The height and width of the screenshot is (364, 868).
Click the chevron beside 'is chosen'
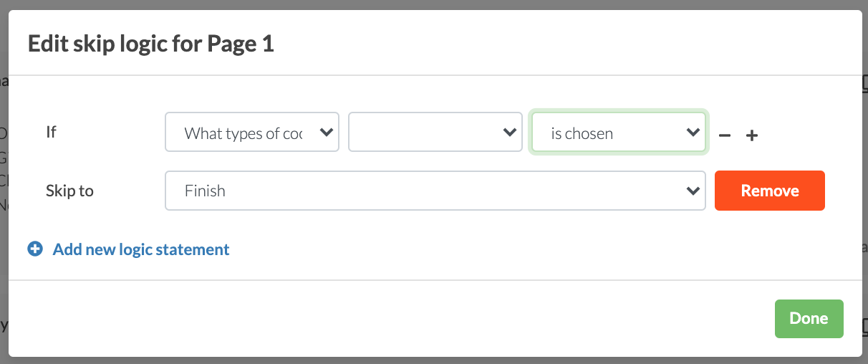click(x=693, y=133)
